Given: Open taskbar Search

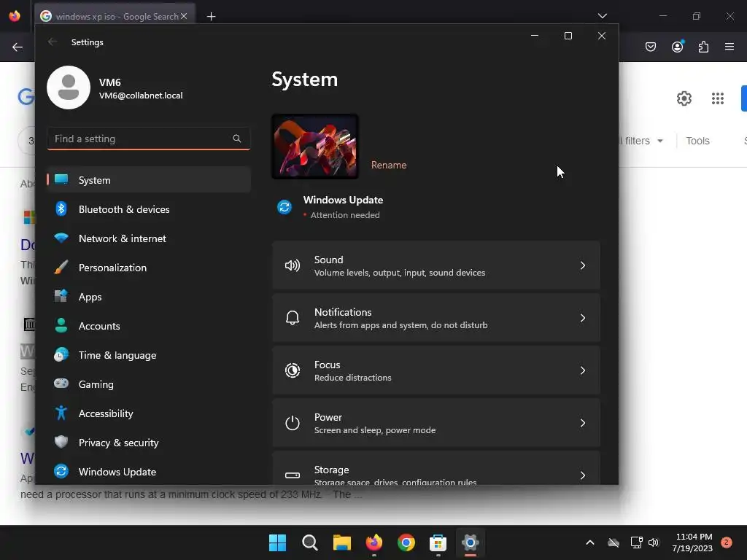Looking at the screenshot, I should pos(309,542).
